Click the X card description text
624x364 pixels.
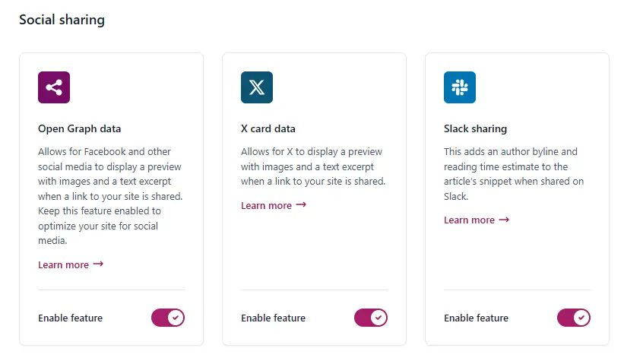(x=312, y=166)
